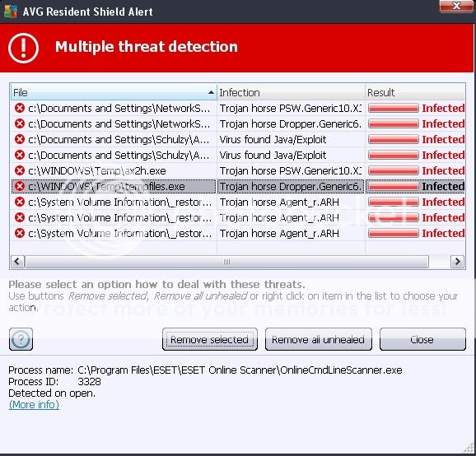
Task: Select the c:\WINDOWS\Temp\tempfiles.exe file entry
Action: pyautogui.click(x=106, y=187)
